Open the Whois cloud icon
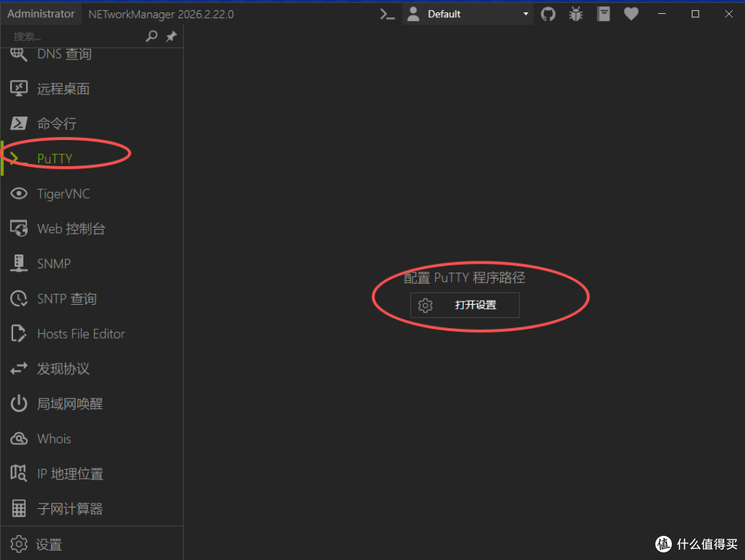The width and height of the screenshot is (745, 560). [x=19, y=439]
